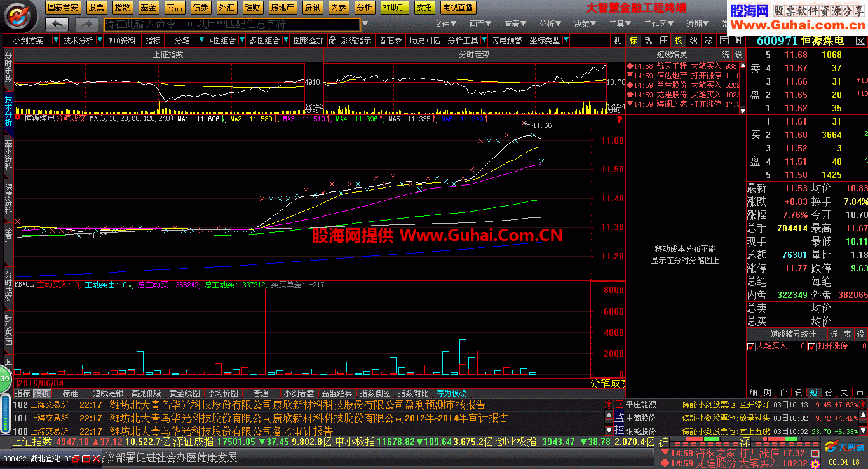Screen dimensions: 868x469
Task: Click the 控 control icon
Action: pyautogui.click(x=619, y=430)
